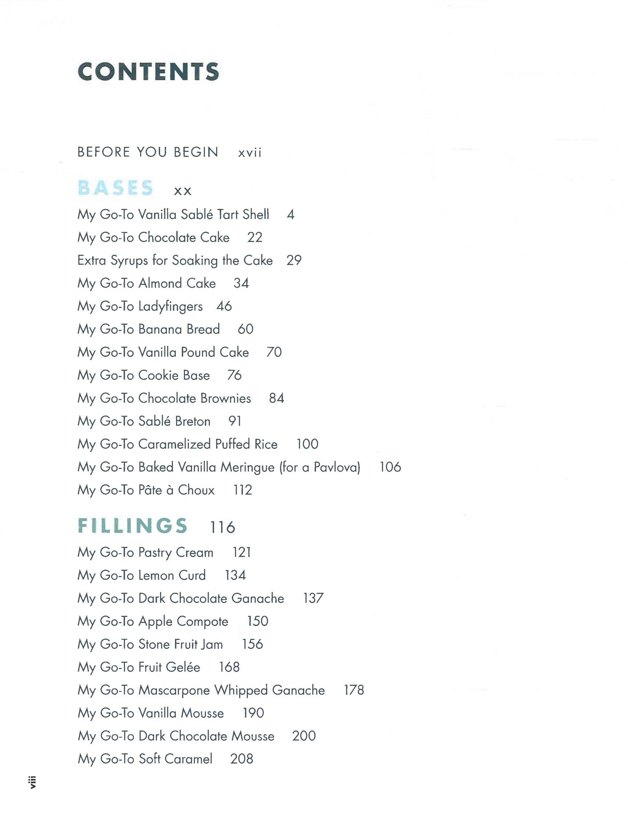
Task: Select My Go-To Ladyfingers entry
Action: point(140,306)
